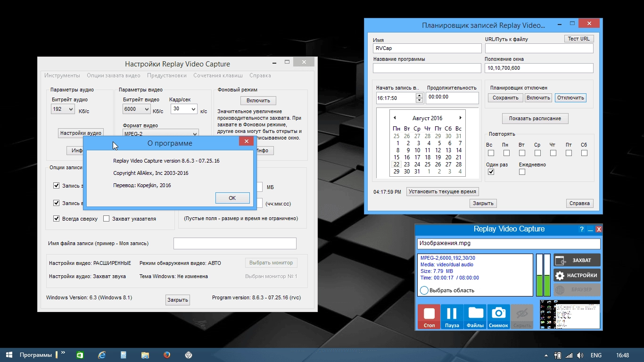The height and width of the screenshot is (362, 644).
Task: Enable the Захват указателя checkbox
Action: pyautogui.click(x=107, y=219)
